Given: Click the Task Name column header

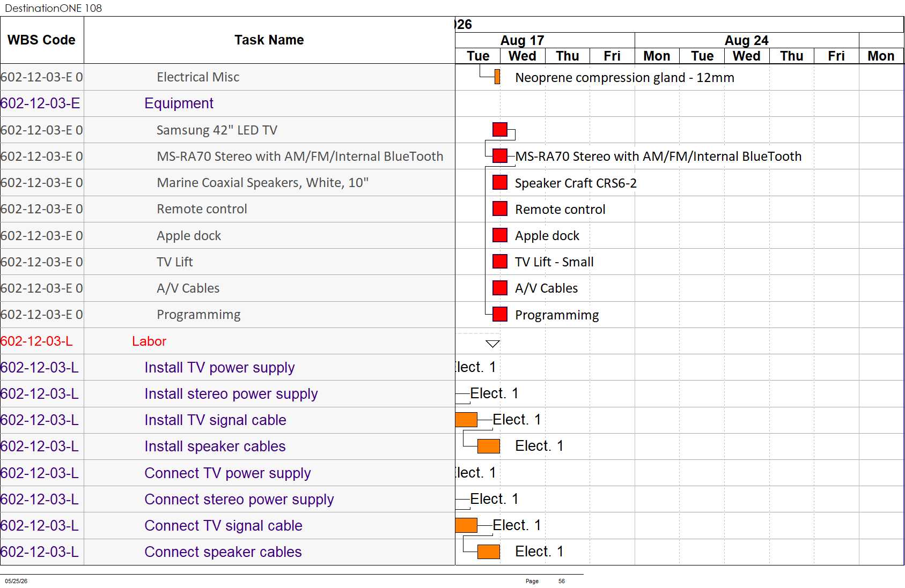Looking at the screenshot, I should 269,40.
